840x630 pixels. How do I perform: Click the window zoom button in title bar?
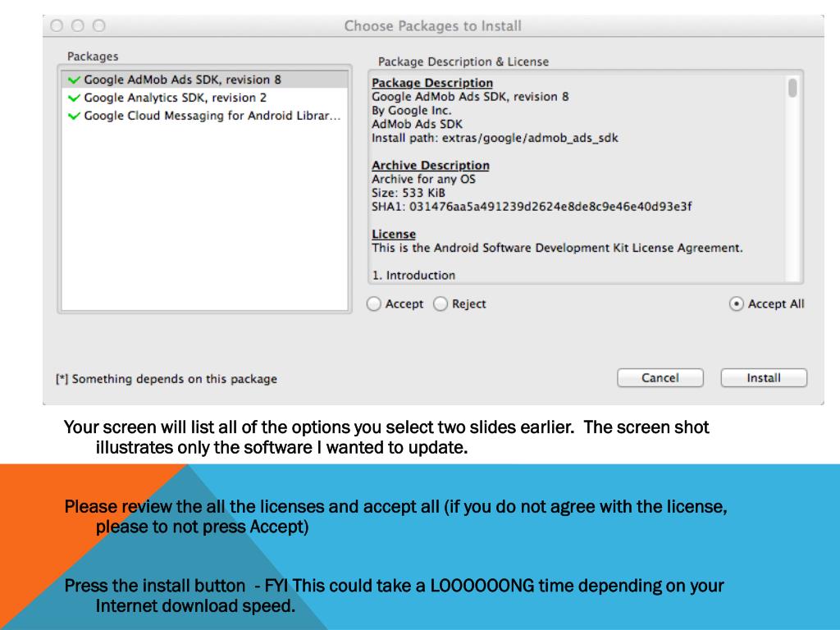pyautogui.click(x=99, y=25)
